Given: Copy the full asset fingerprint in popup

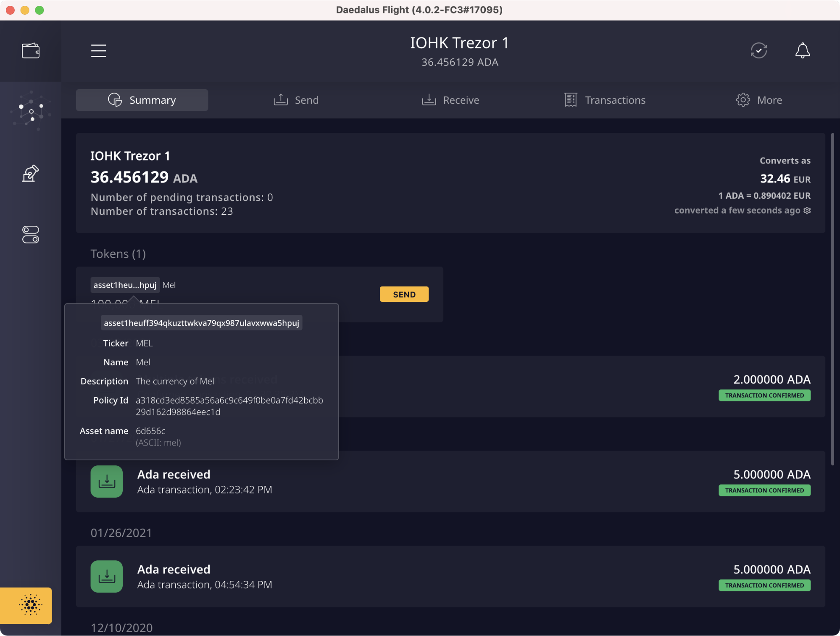Looking at the screenshot, I should [x=201, y=323].
